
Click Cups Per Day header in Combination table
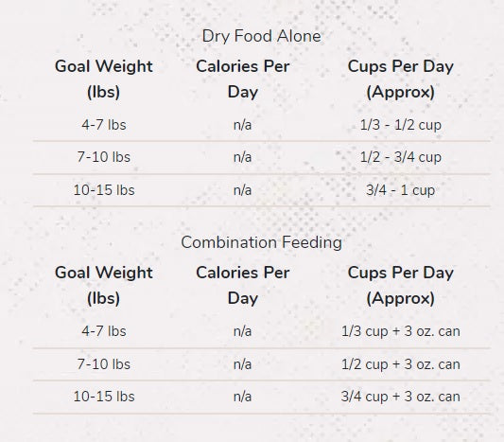[401, 285]
